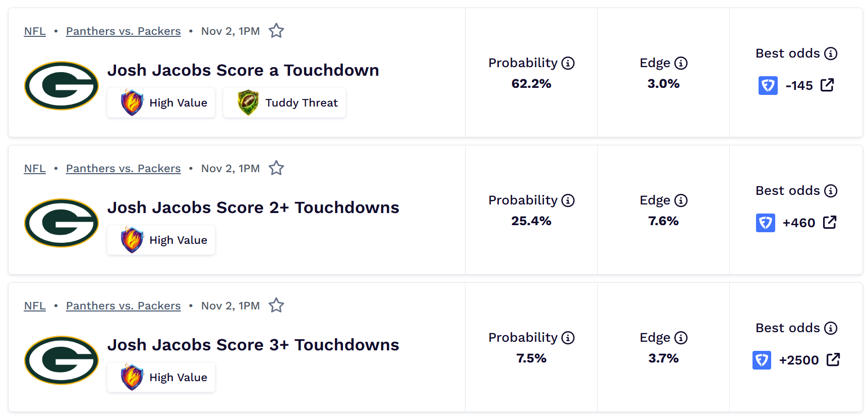868x418 pixels.
Task: Show Probability info for 7.5% row
Action: pos(568,338)
